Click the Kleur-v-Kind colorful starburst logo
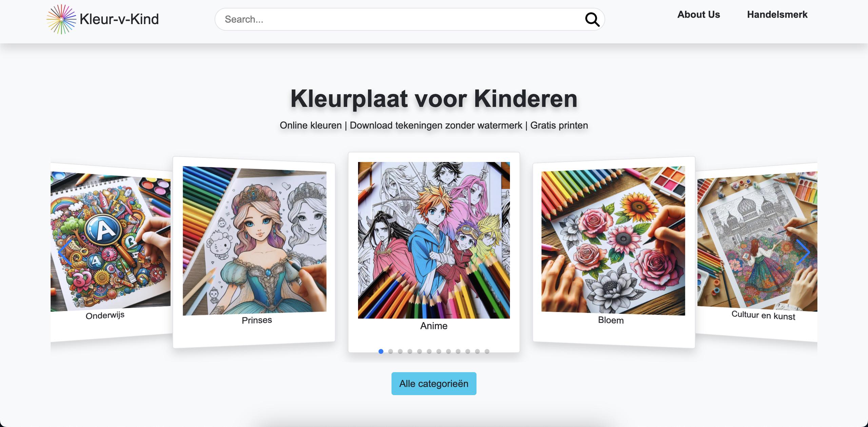This screenshot has height=427, width=868. point(61,19)
